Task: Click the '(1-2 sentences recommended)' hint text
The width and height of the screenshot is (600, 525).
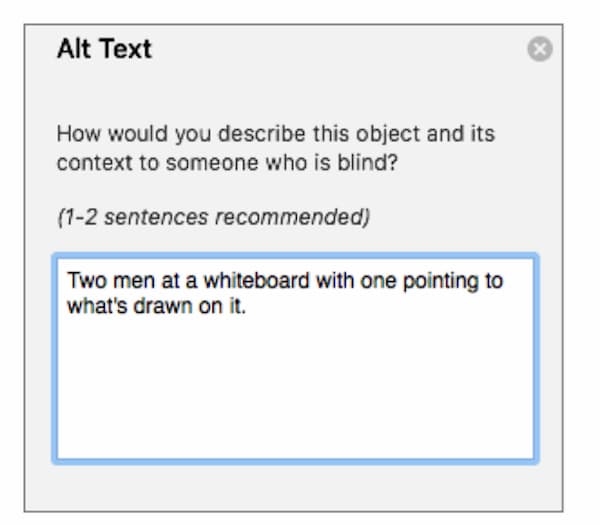Action: [214, 217]
